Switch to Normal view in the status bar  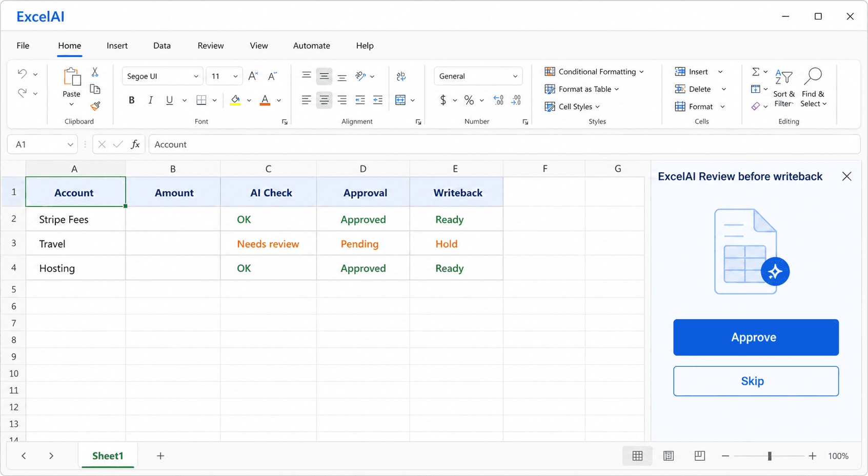(x=637, y=456)
